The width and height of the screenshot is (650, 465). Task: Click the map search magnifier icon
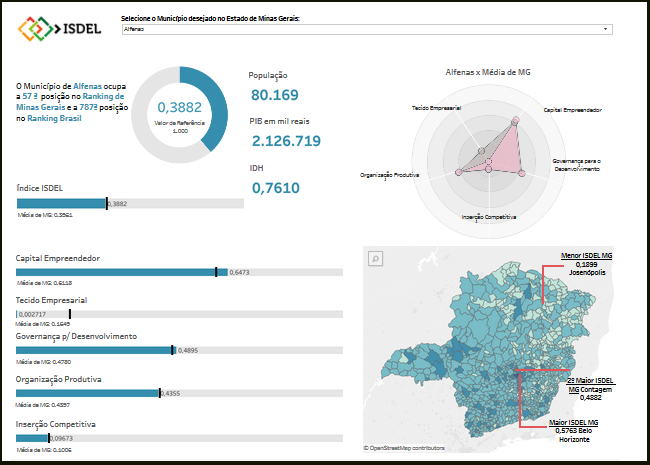click(x=376, y=259)
